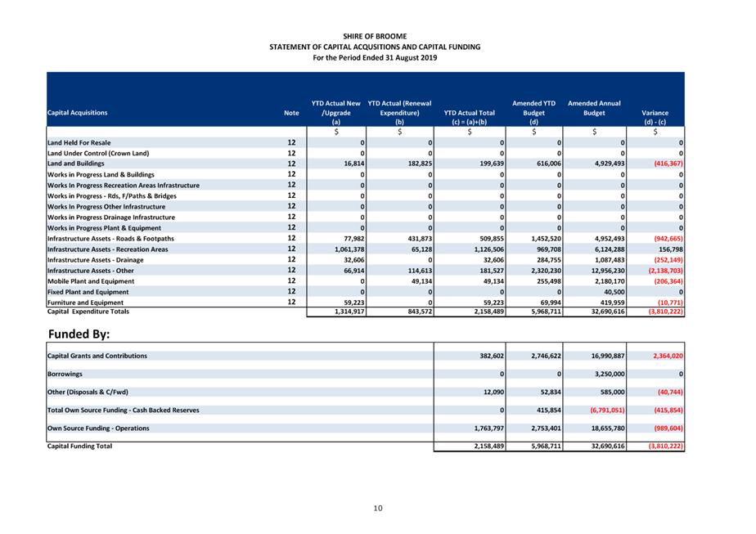This screenshot has height=534, width=756.
Task: Click the page number 10
Action: click(378, 508)
